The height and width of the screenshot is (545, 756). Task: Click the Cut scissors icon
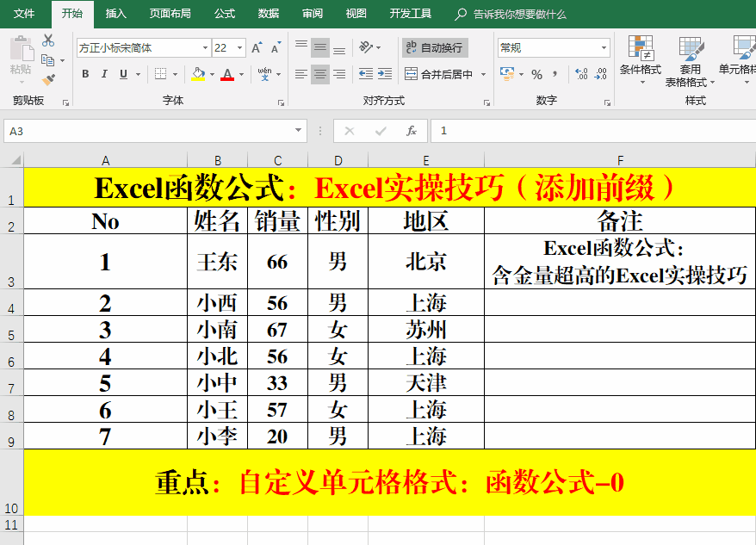pyautogui.click(x=48, y=40)
